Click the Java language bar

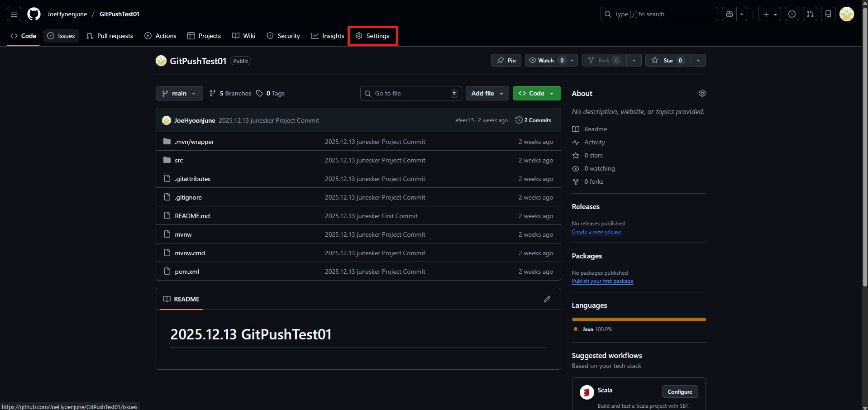point(639,319)
